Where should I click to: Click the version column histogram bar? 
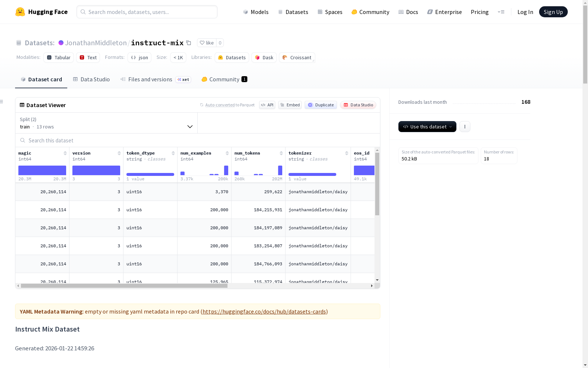coord(96,170)
